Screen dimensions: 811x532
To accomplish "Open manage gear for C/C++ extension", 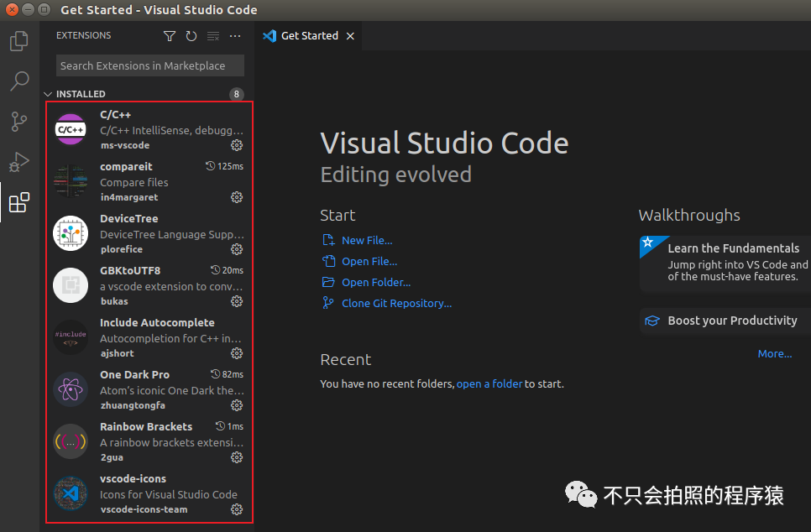I will (237, 145).
